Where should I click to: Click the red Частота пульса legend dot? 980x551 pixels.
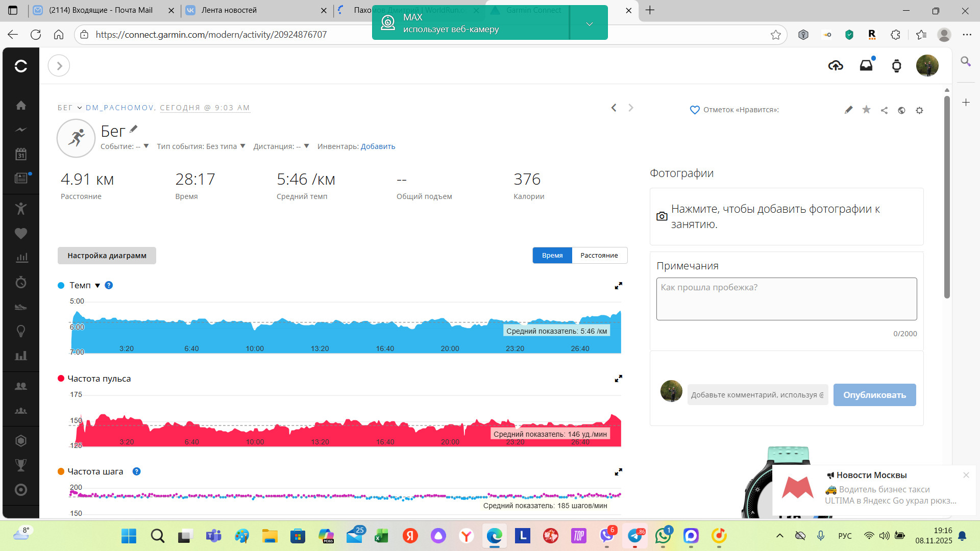coord(61,379)
